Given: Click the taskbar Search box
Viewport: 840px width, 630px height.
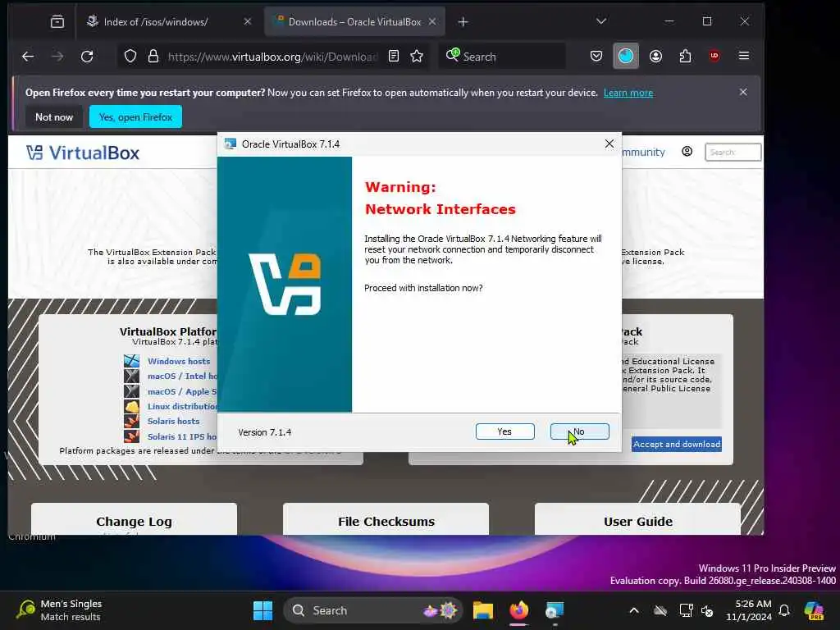Looking at the screenshot, I should [373, 610].
